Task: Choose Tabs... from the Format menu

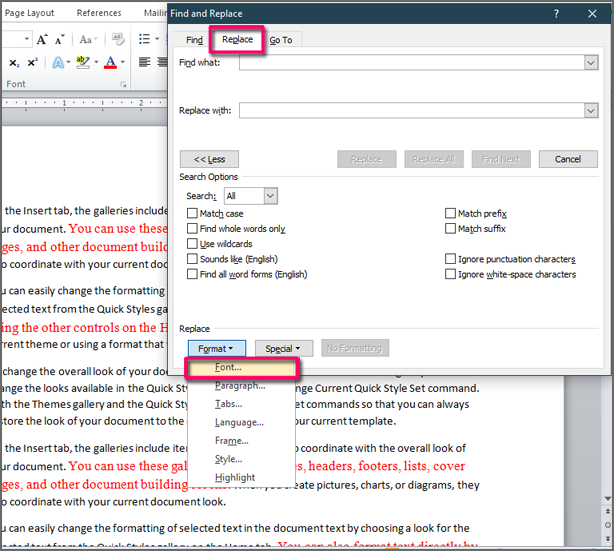Action: pos(242,404)
